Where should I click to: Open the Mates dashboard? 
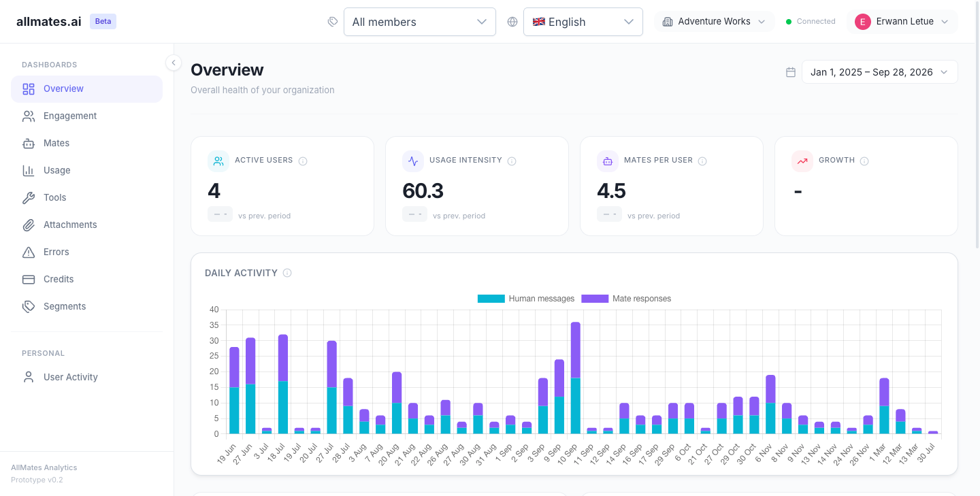point(86,144)
